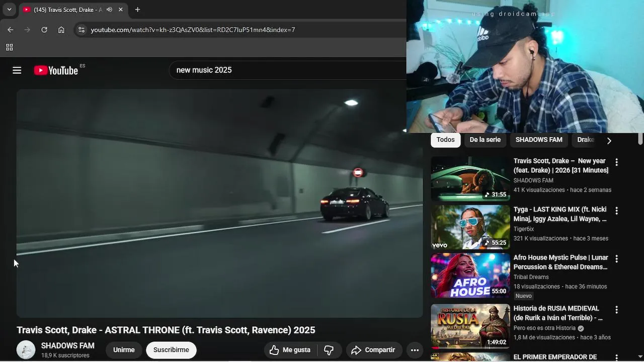Click the Suscribirme subscribe button
Viewport: 644px width, 362px height.
pyautogui.click(x=171, y=350)
